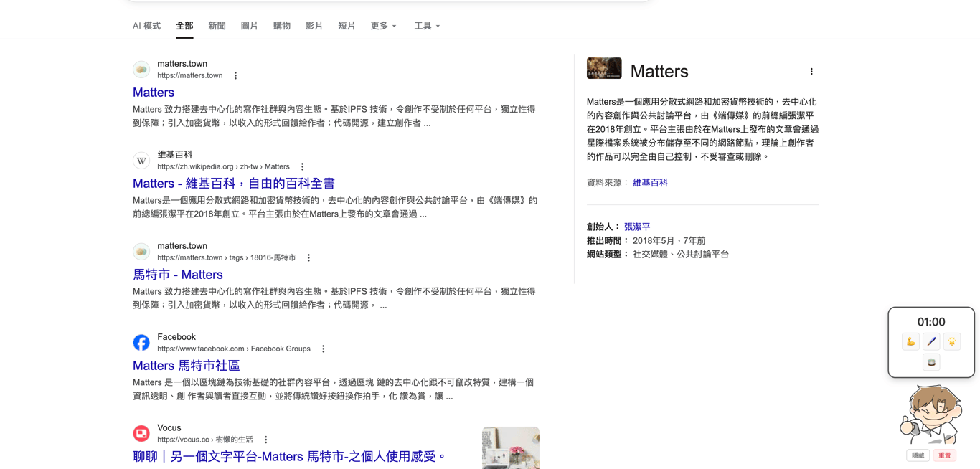Switch to the 新聞 news tab

pyautogui.click(x=217, y=26)
